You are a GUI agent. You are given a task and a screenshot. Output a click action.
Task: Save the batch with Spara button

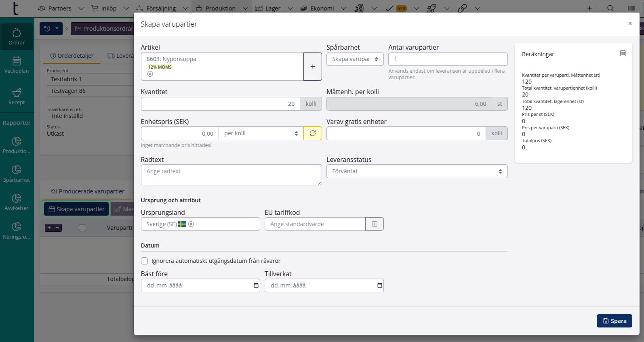pyautogui.click(x=614, y=321)
